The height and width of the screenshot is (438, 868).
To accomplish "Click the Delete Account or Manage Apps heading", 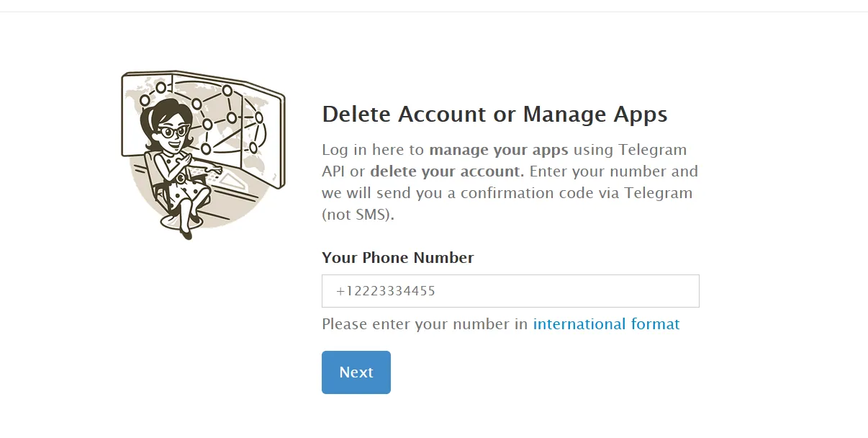I will pos(494,115).
